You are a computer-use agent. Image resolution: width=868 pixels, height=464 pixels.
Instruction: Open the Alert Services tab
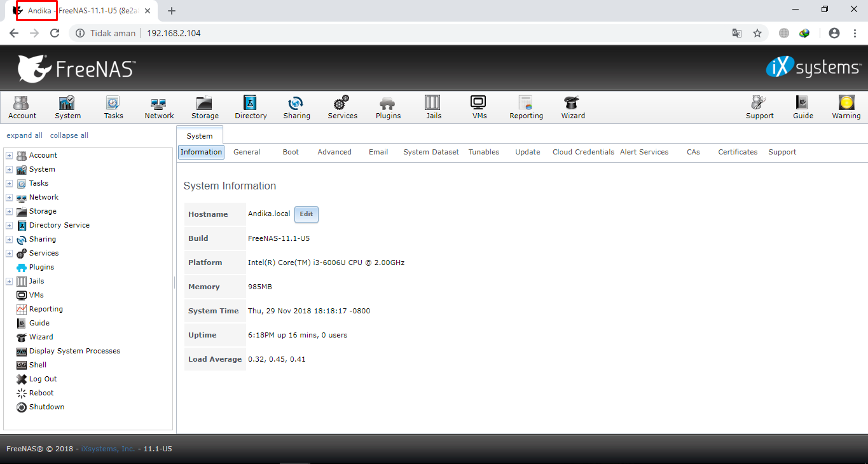coord(644,152)
